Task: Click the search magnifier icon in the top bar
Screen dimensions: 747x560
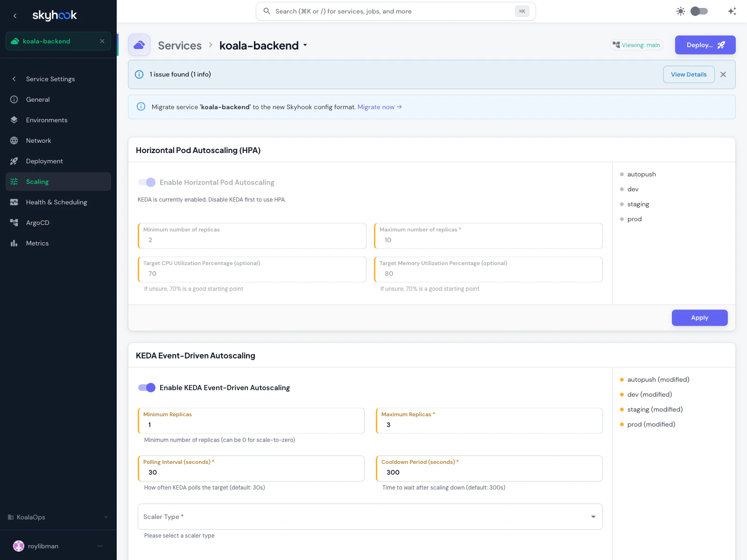Action: (267, 11)
